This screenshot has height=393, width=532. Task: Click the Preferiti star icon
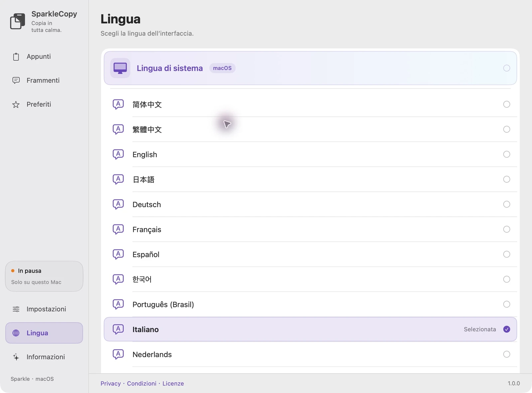click(16, 104)
